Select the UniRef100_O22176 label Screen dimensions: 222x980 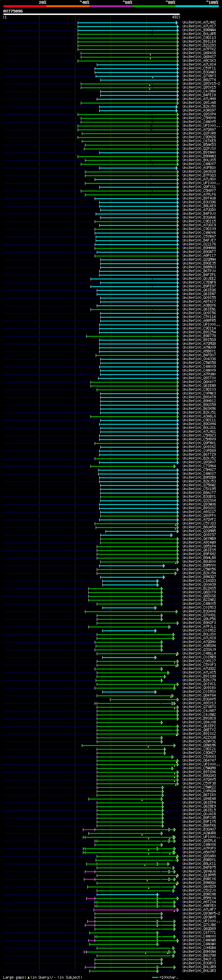[199, 244]
